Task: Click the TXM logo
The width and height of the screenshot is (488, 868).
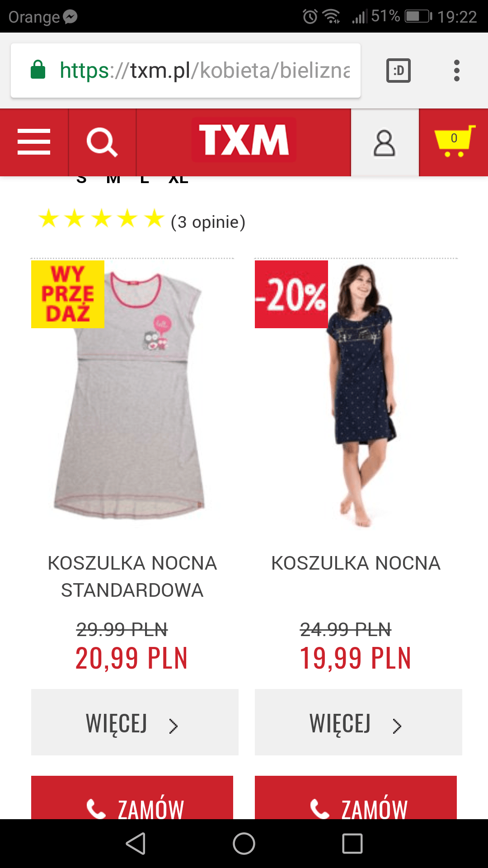Action: tap(244, 140)
